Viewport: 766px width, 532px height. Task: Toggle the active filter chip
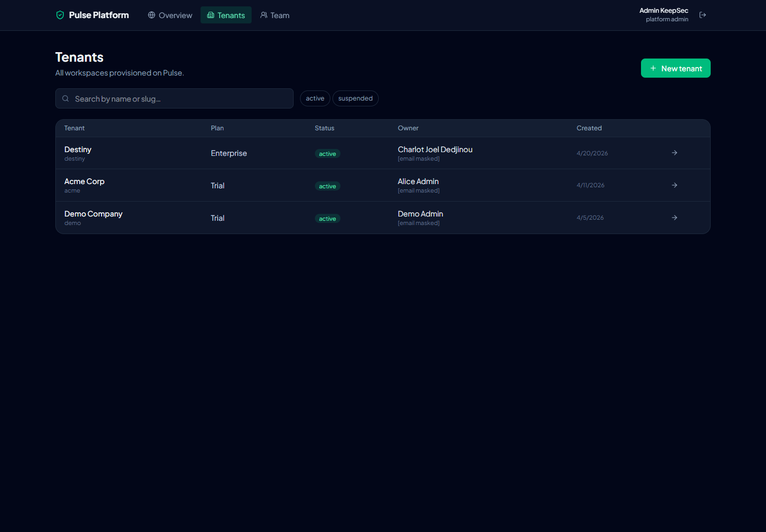[315, 98]
